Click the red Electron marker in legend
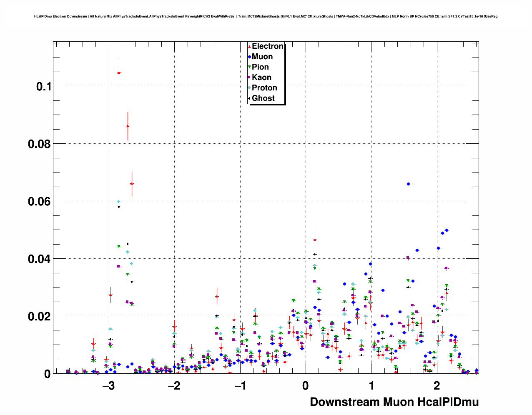Image resolution: width=532 pixels, height=415 pixels. (x=249, y=47)
